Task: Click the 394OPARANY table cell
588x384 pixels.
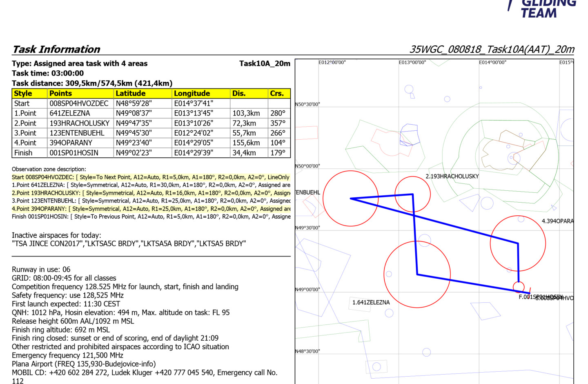Action: pos(71,143)
